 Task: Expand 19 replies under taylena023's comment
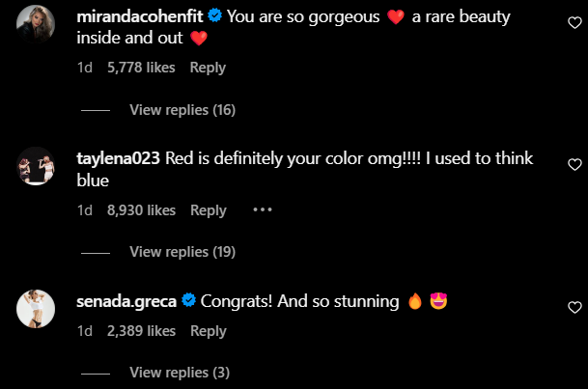[x=182, y=252]
